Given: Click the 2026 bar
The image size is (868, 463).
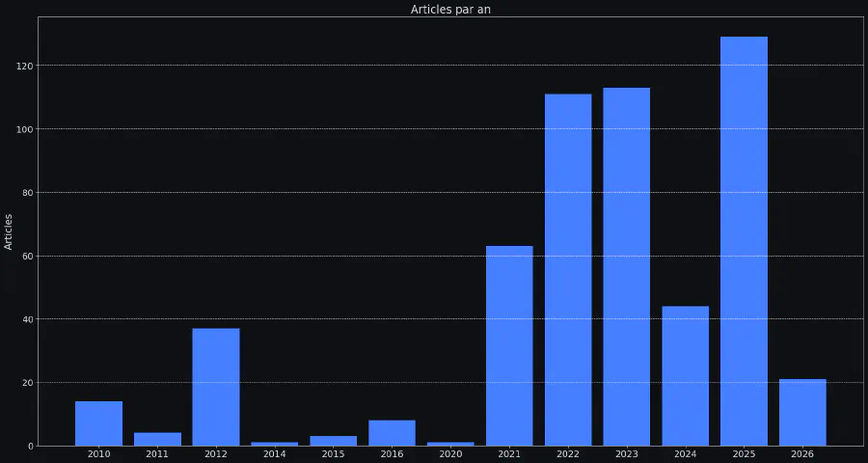Looking at the screenshot, I should click(802, 413).
